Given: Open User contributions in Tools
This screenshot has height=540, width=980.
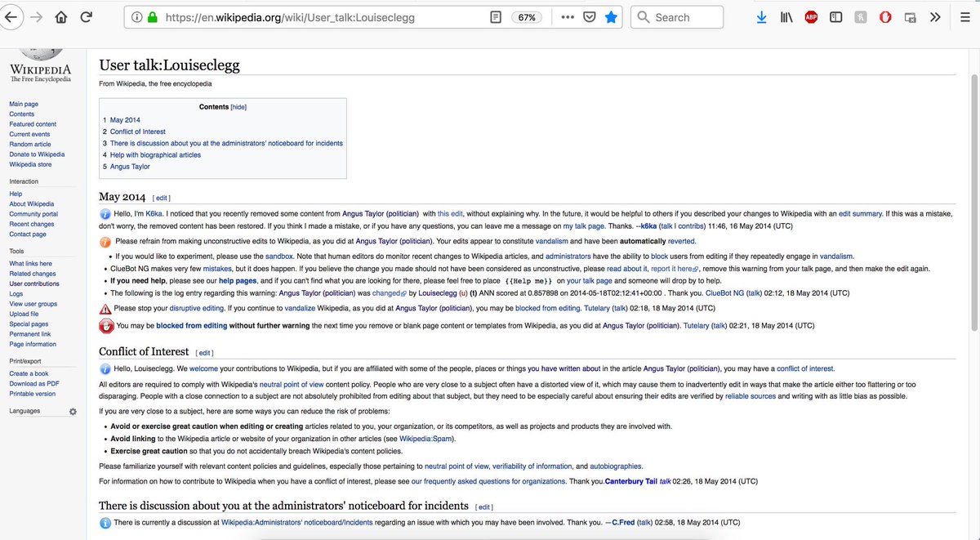Looking at the screenshot, I should point(34,283).
